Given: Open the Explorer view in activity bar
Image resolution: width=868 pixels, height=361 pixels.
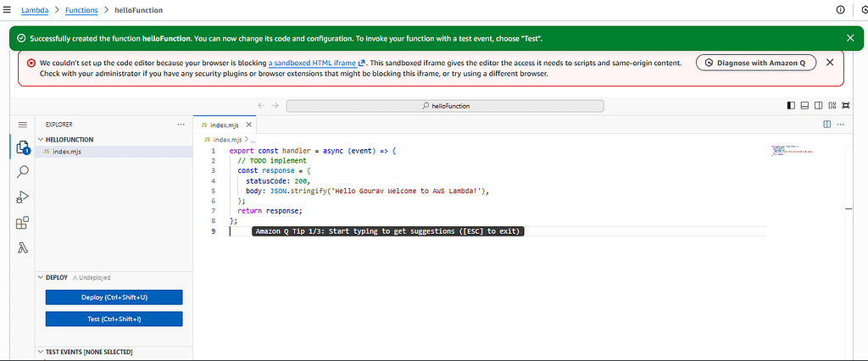Looking at the screenshot, I should [23, 147].
